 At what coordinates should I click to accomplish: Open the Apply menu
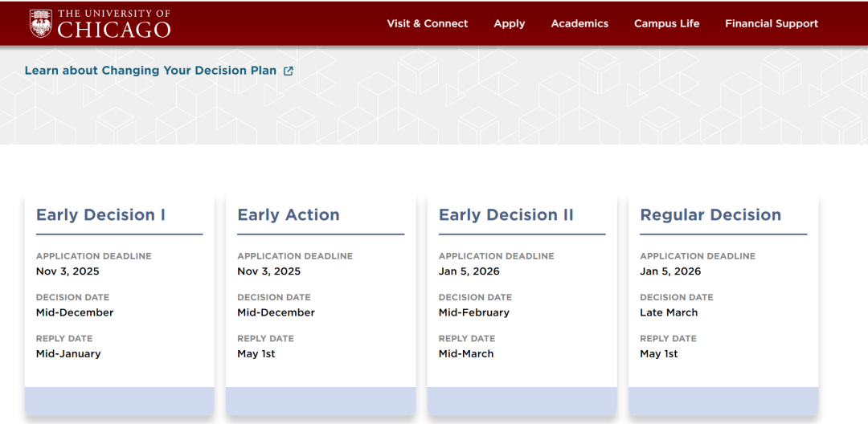(510, 24)
